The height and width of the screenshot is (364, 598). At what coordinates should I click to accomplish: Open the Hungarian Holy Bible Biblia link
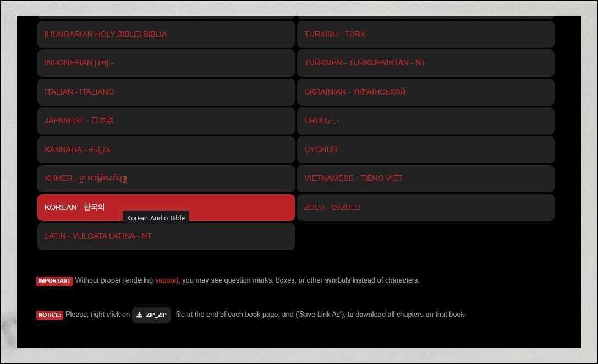coord(166,34)
